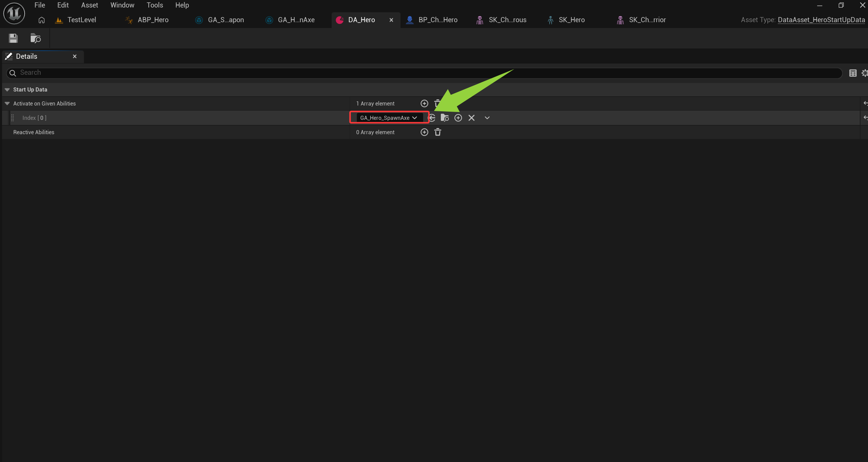Screen dimensions: 868x462
Task: Click Browse to asset in Content Browser icon
Action: [x=35, y=38]
